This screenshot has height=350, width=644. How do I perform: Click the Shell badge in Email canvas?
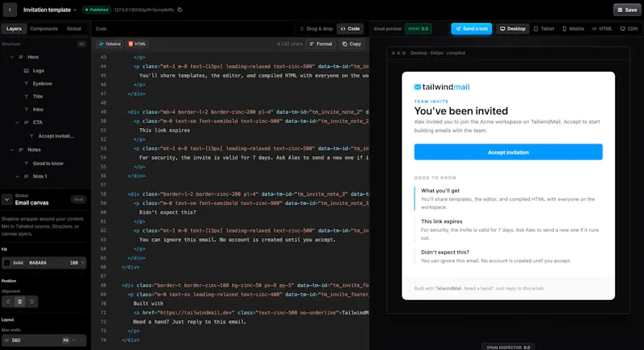(x=78, y=200)
